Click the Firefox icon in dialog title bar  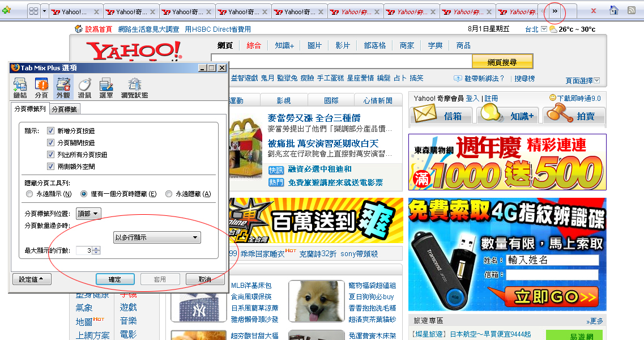click(15, 67)
